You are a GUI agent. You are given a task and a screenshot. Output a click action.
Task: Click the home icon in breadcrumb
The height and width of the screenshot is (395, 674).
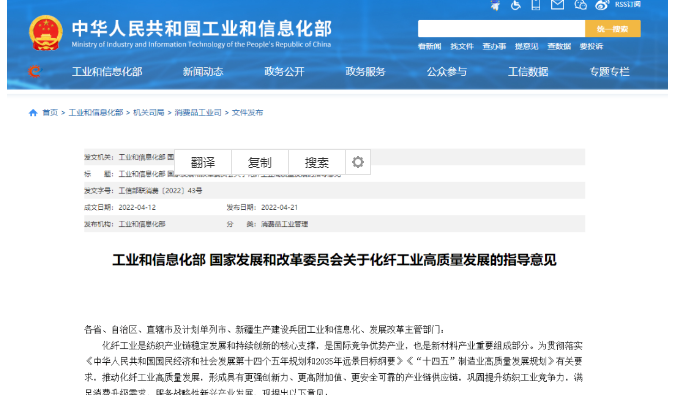tap(33, 113)
